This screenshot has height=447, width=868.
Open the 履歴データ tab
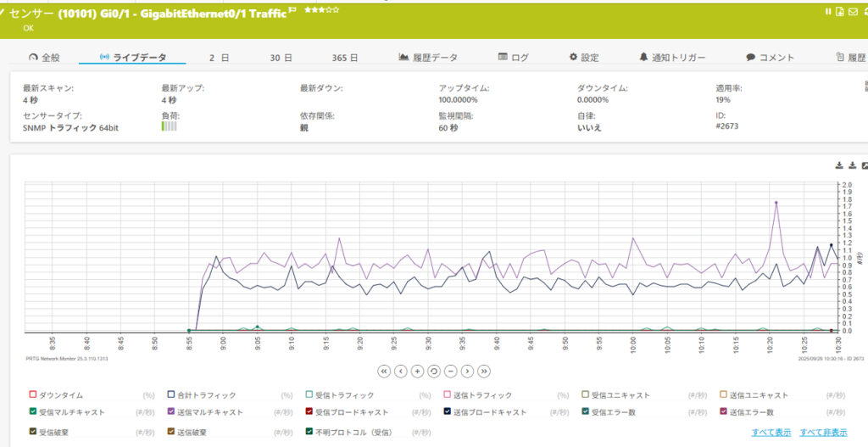pyautogui.click(x=428, y=58)
